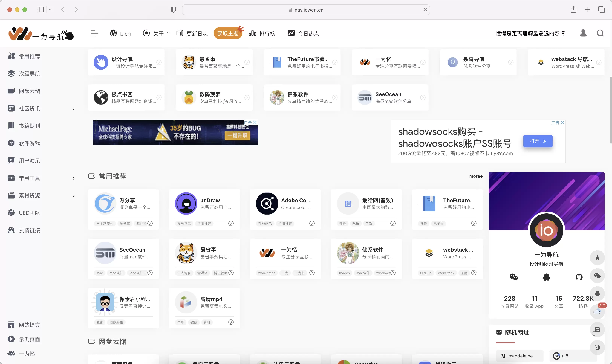Image resolution: width=612 pixels, height=364 pixels.
Task: Close the Michael Page banner ad
Action: point(255,122)
